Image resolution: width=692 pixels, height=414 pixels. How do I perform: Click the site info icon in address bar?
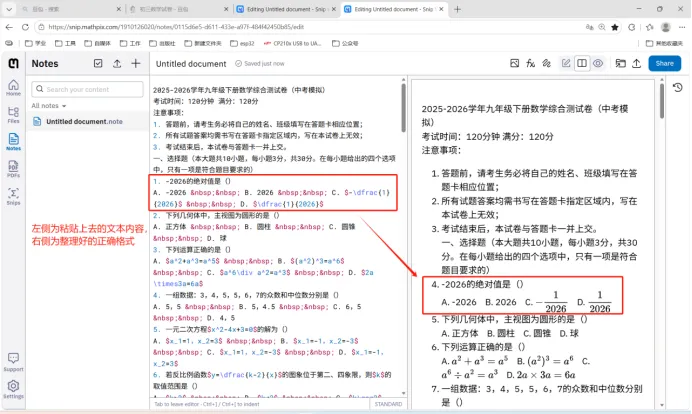[41, 27]
